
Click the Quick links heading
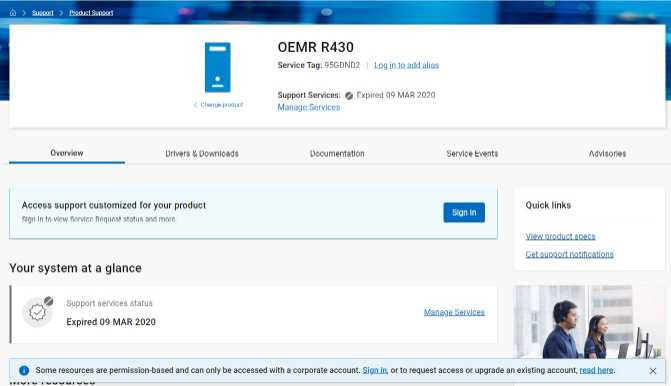point(548,205)
